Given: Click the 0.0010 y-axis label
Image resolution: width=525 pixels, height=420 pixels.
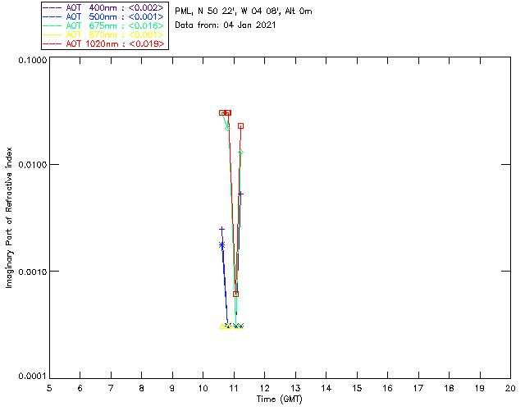Looking at the screenshot, I should (x=33, y=272).
